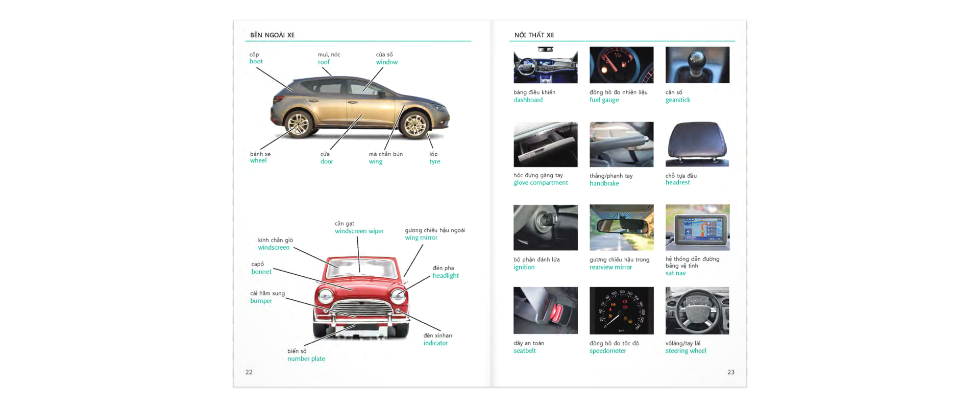Click the 'NỘI THẤT XE' heading
The width and height of the screenshot is (980, 407).
534,35
